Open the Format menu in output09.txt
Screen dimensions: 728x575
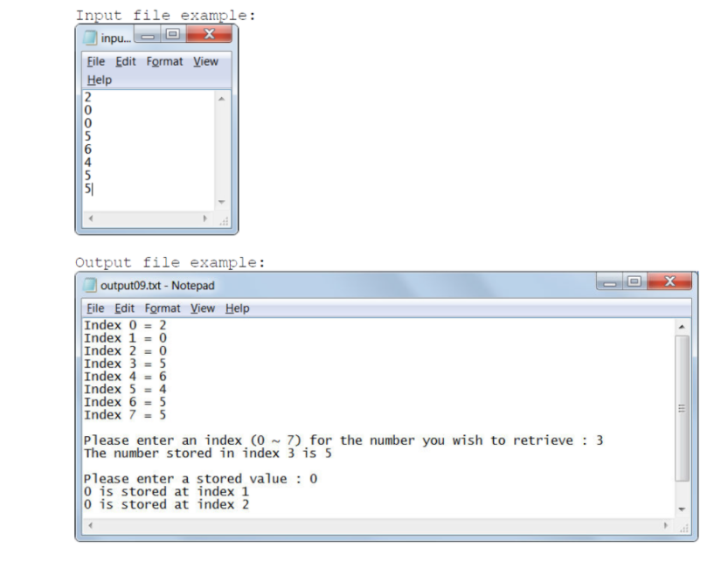(162, 308)
